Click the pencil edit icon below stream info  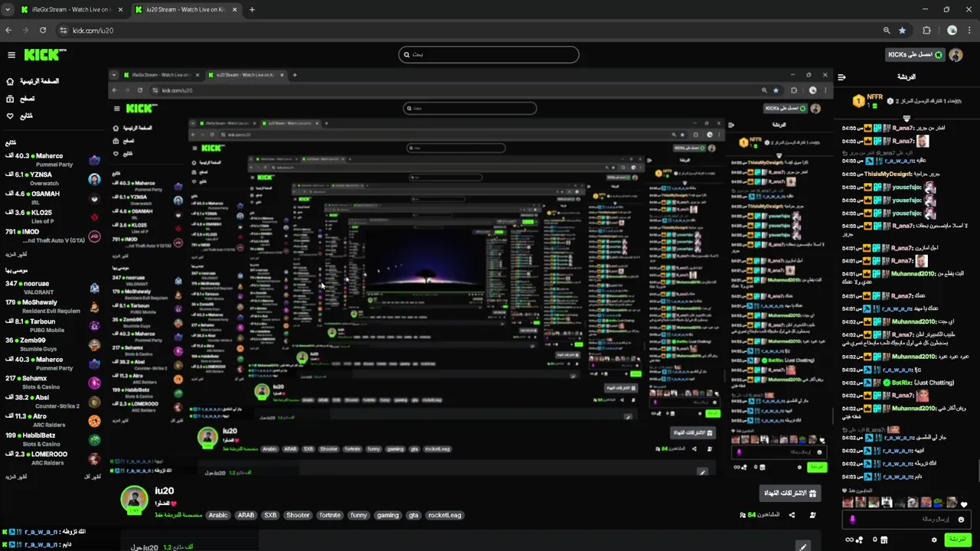pyautogui.click(x=802, y=546)
